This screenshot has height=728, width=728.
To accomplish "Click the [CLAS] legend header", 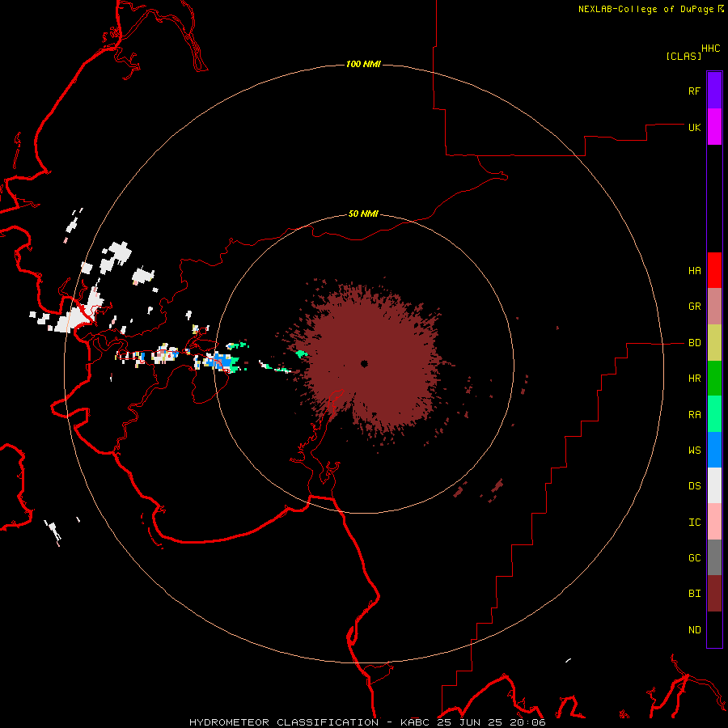I will coord(684,56).
